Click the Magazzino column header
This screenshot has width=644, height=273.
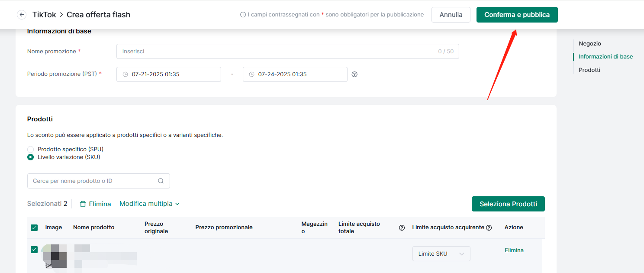(315, 228)
